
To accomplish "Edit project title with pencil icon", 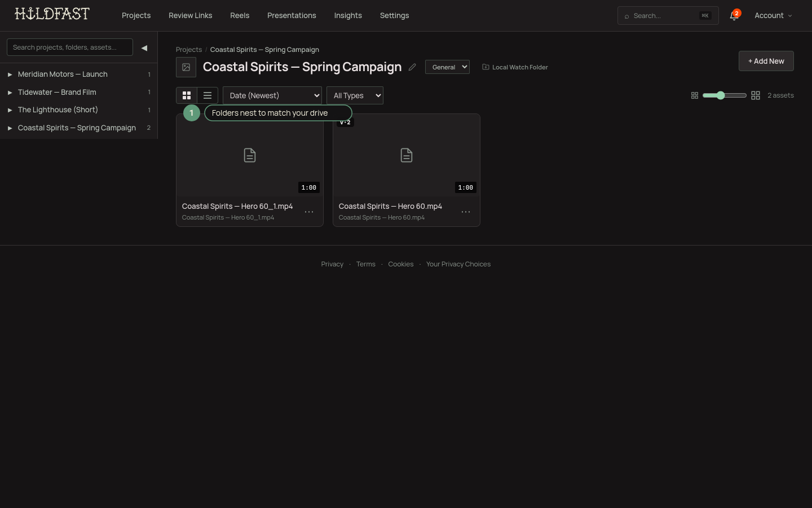I will click(412, 67).
